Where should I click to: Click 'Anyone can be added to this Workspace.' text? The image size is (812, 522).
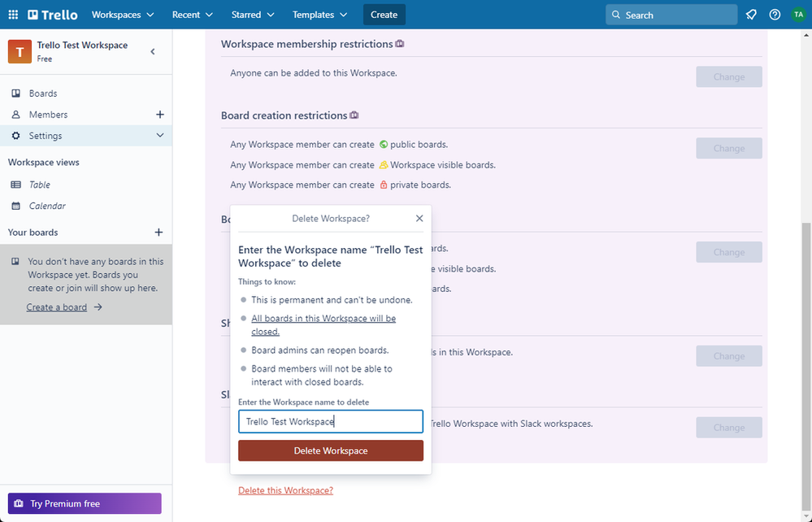(314, 73)
